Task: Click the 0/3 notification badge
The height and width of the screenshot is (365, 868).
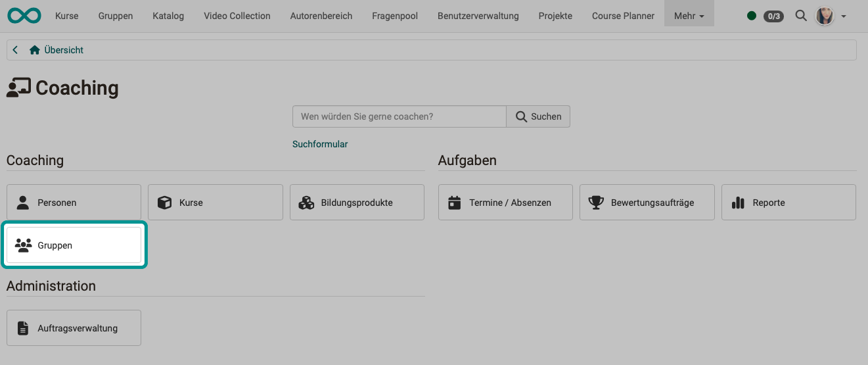Action: pyautogui.click(x=773, y=16)
